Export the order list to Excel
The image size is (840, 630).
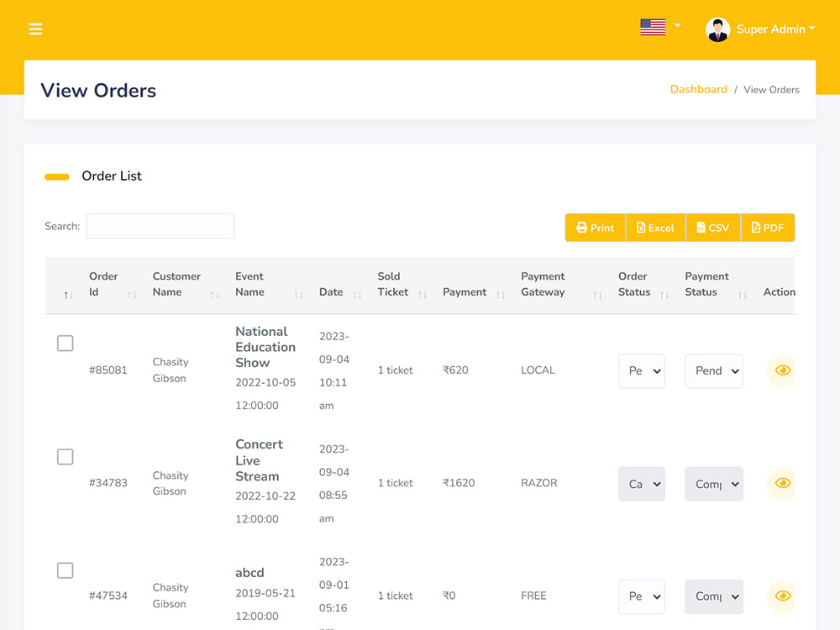[655, 228]
